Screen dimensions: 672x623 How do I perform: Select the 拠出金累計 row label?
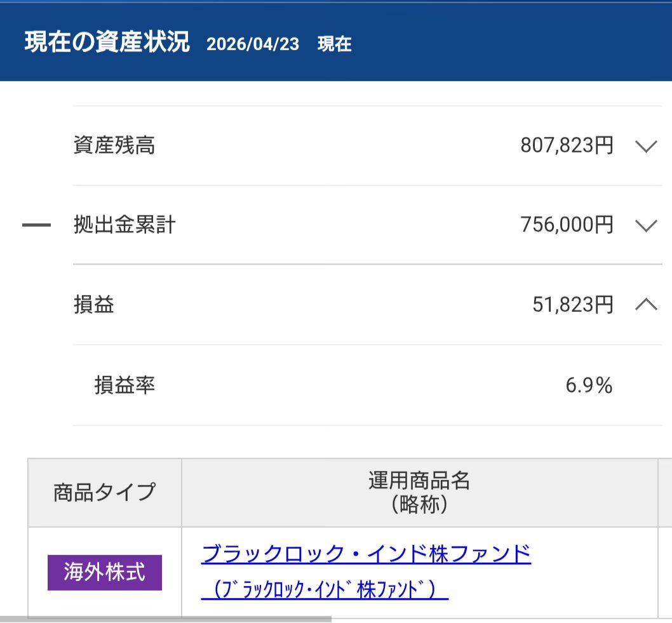[124, 225]
